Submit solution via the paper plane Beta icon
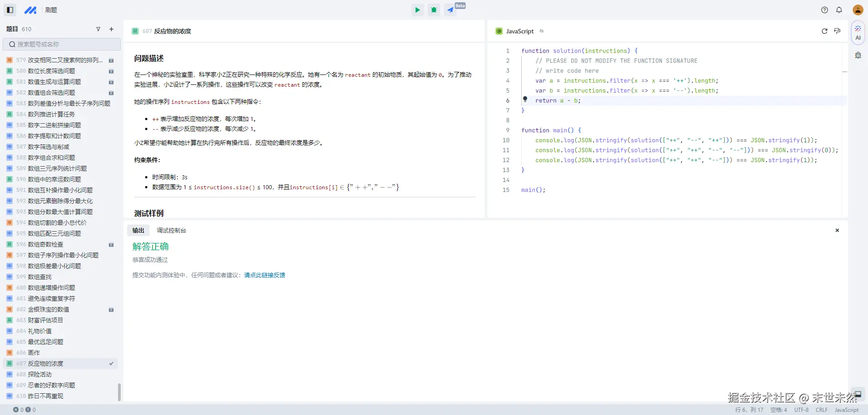Screen dimensions: 868x415 tap(450, 9)
